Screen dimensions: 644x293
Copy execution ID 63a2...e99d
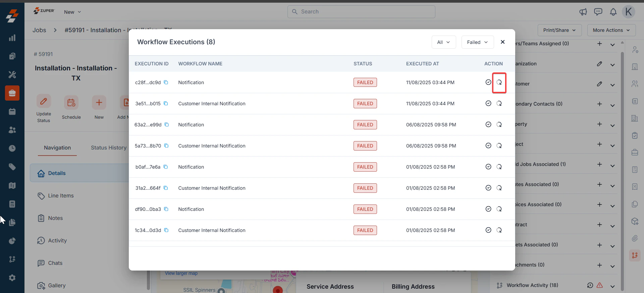166,125
